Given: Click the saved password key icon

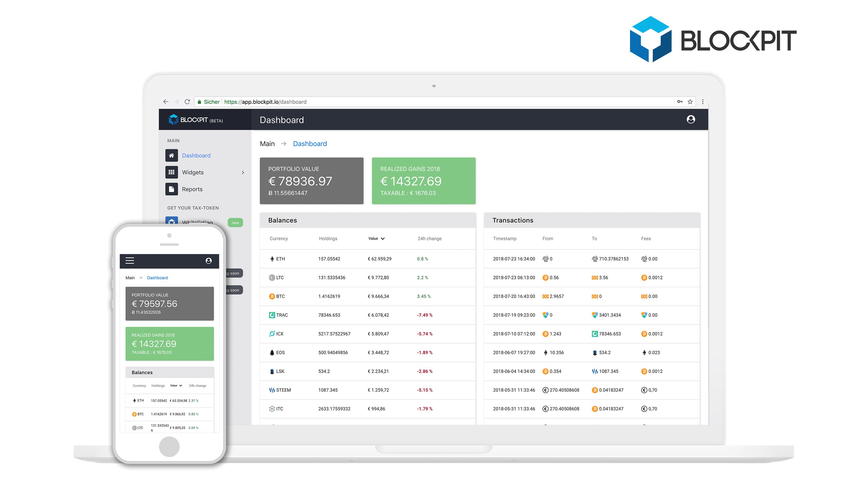Looking at the screenshot, I should (x=680, y=101).
